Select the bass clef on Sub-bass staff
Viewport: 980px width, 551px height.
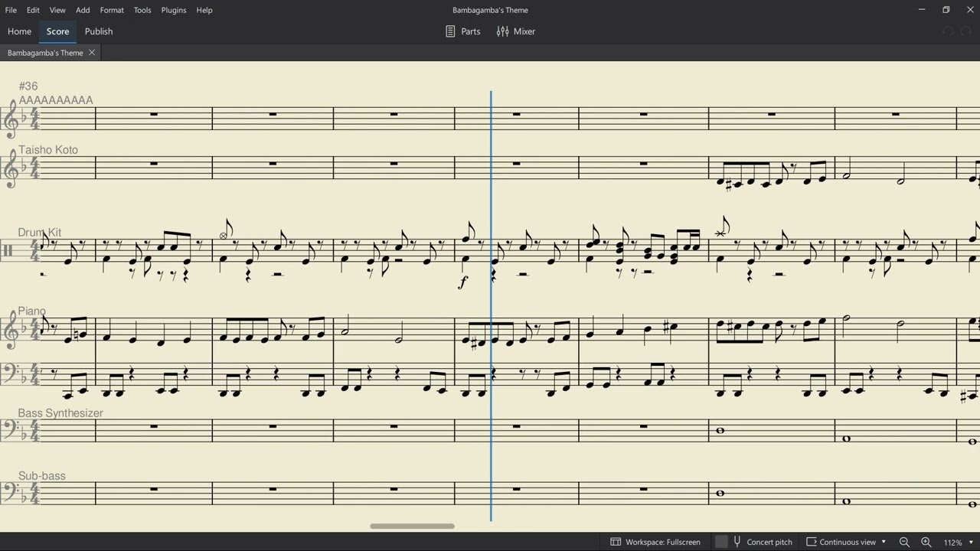point(11,493)
